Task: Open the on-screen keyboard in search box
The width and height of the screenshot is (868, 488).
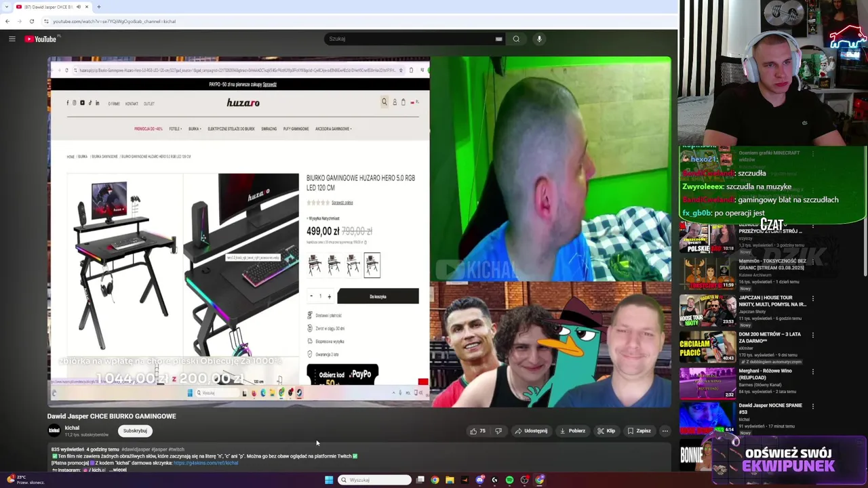Action: 498,39
